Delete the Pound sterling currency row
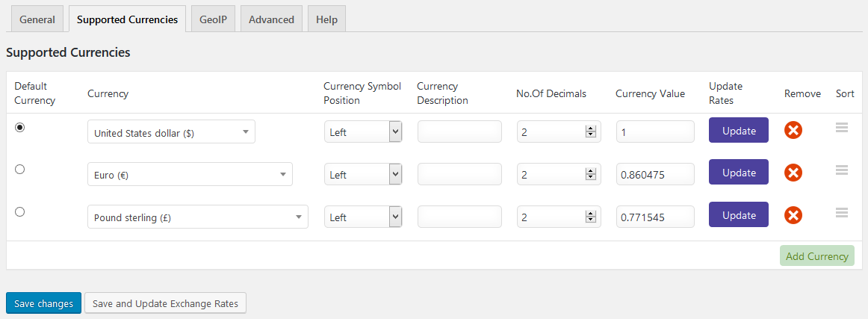The width and height of the screenshot is (868, 319). pos(793,216)
